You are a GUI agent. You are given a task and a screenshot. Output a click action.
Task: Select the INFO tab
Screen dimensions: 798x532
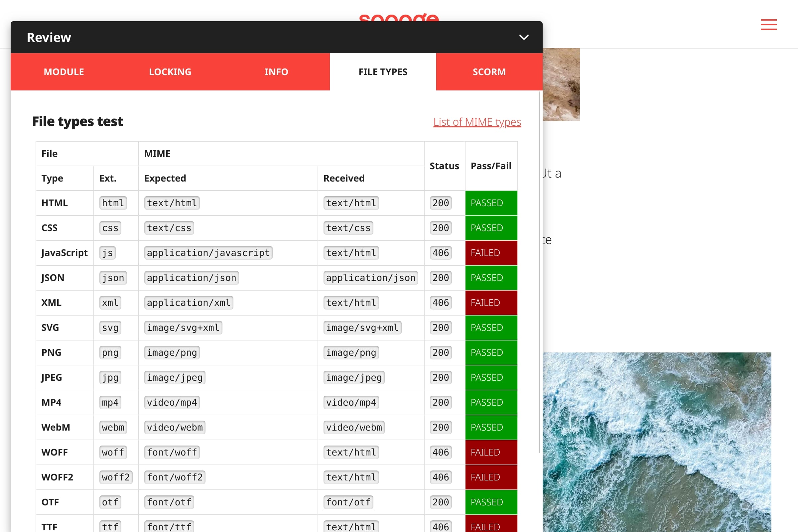point(276,71)
